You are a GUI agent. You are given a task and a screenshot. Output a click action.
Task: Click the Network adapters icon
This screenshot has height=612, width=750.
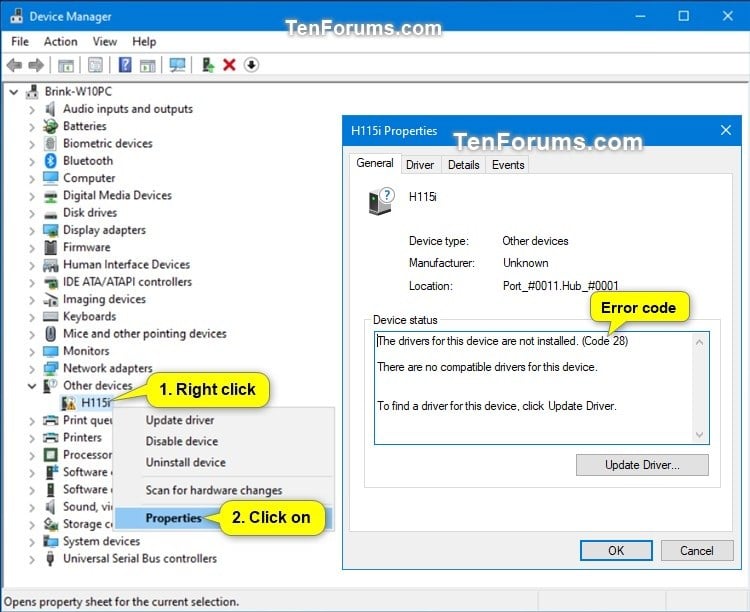50,368
